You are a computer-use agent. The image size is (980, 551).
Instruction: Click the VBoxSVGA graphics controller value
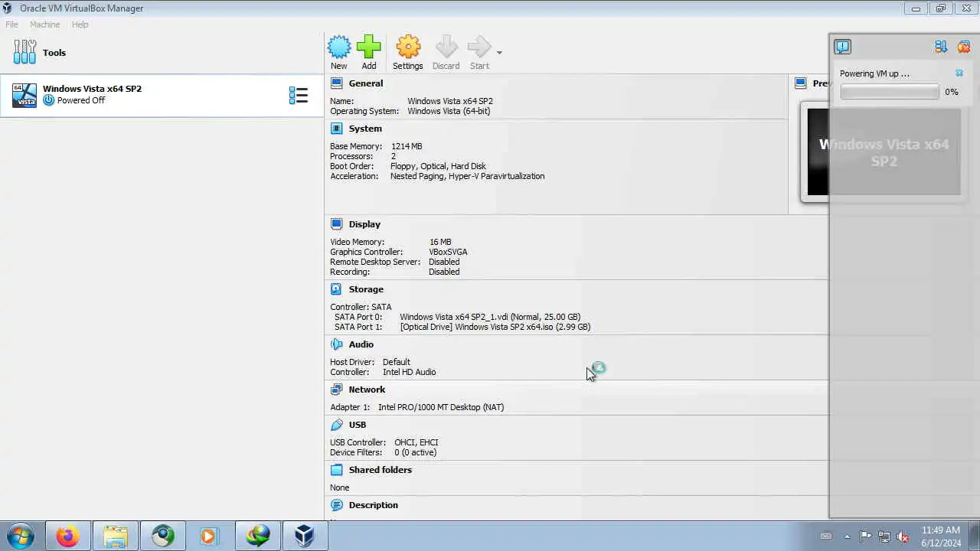(448, 252)
